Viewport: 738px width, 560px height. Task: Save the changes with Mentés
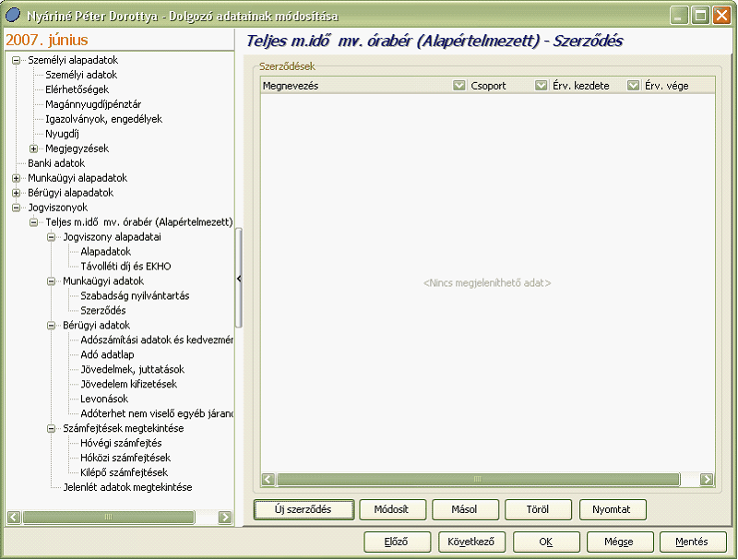693,542
